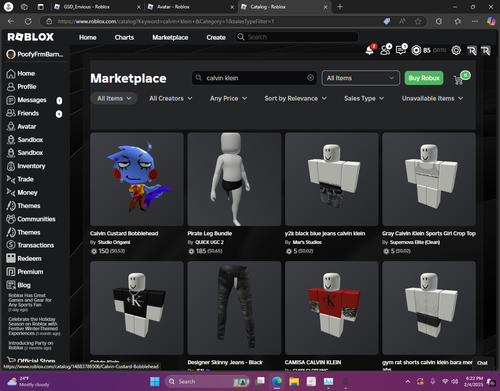500x391 pixels.
Task: Open the Chat button
Action: (x=482, y=363)
